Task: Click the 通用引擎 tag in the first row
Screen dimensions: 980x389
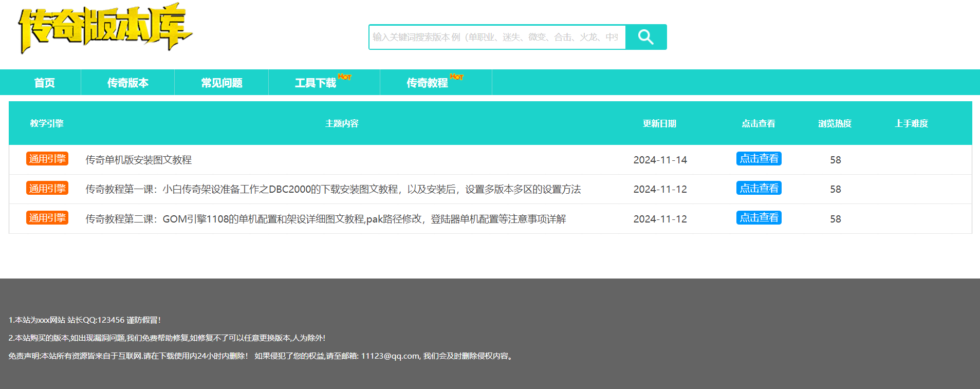Action: tap(47, 159)
